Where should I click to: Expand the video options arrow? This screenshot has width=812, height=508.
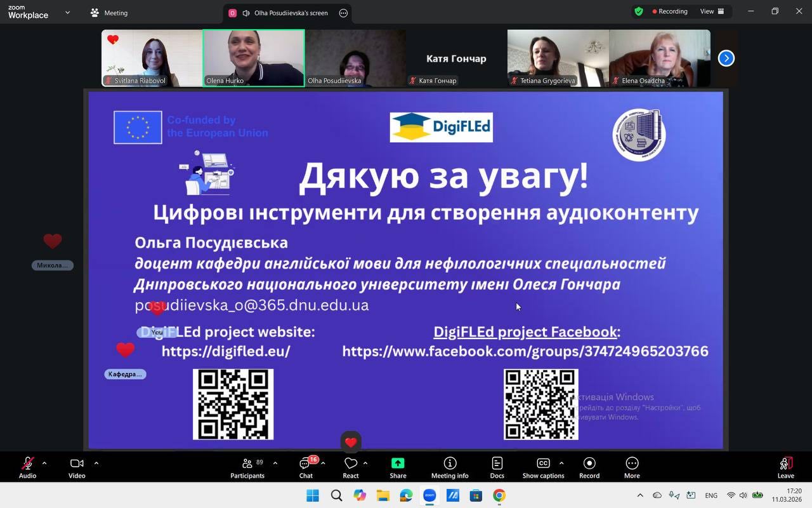[96, 463]
